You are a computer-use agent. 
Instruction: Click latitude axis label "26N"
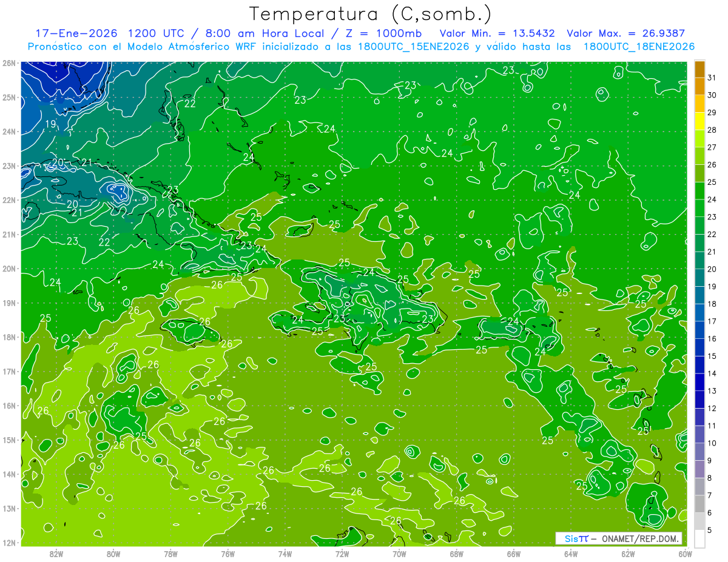(x=9, y=63)
